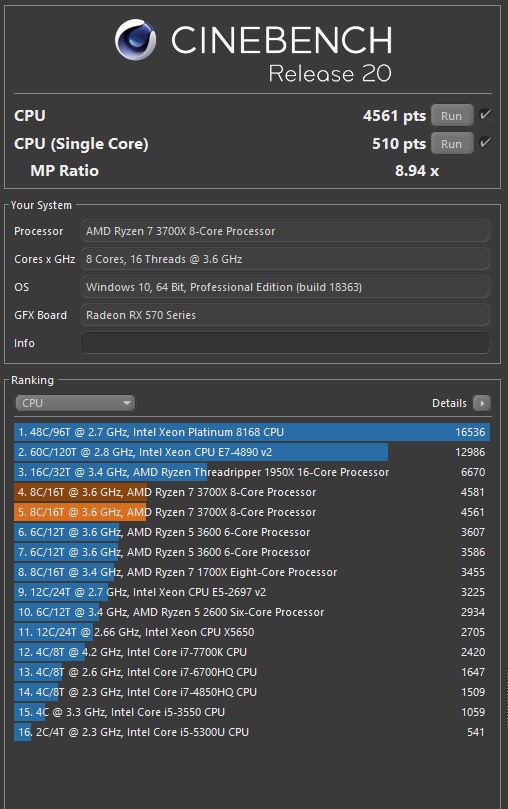
Task: Toggle the CPU Single Core test checkmark
Action: click(484, 142)
